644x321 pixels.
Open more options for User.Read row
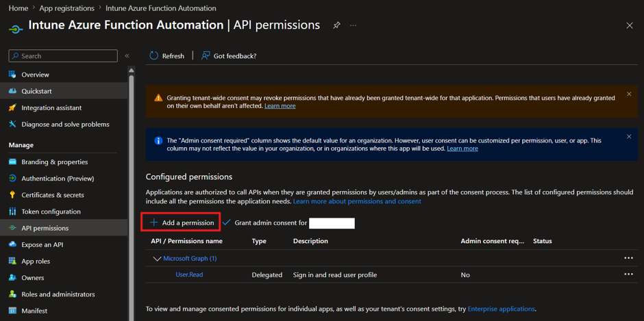click(628, 274)
